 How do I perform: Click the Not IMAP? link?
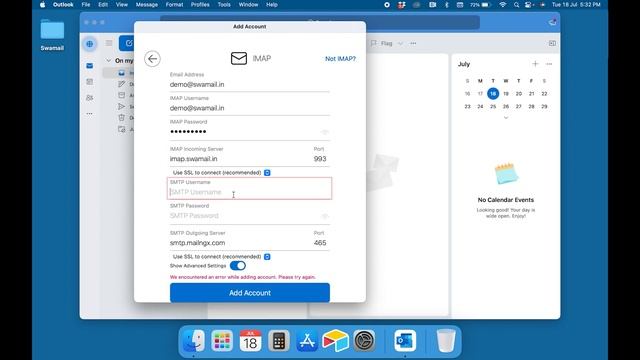(x=340, y=59)
